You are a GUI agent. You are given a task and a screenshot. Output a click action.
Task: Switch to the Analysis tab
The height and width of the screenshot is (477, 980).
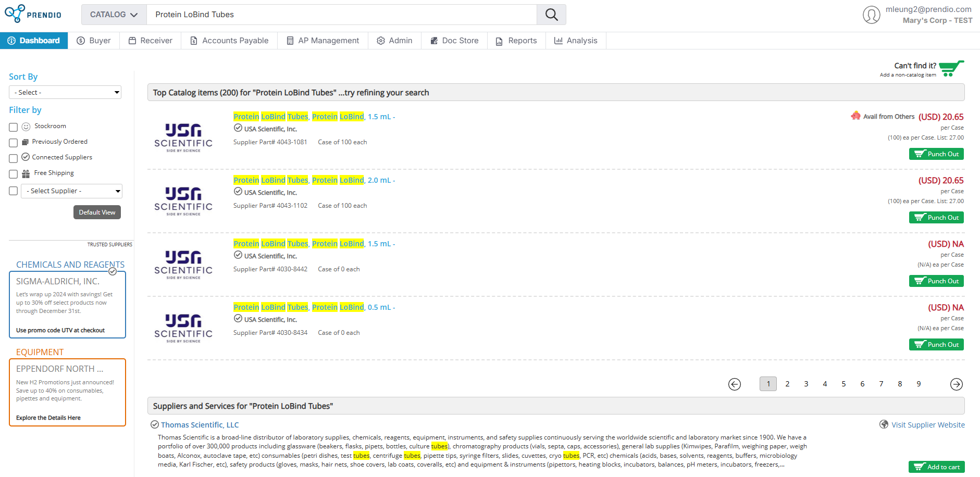tap(576, 41)
